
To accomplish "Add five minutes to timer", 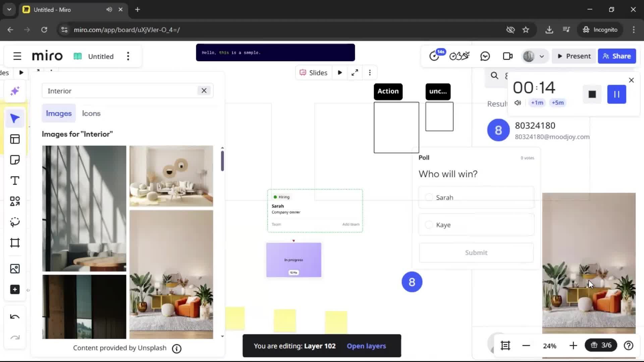I will (x=558, y=103).
